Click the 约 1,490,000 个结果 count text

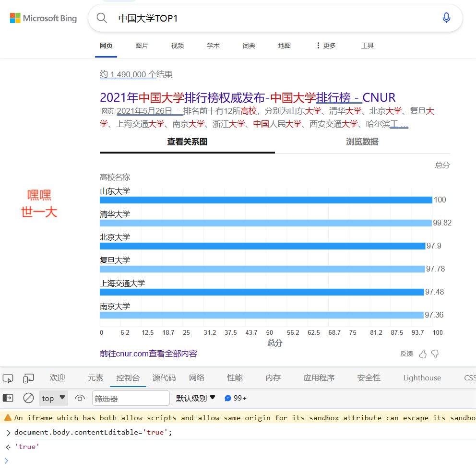tap(136, 74)
